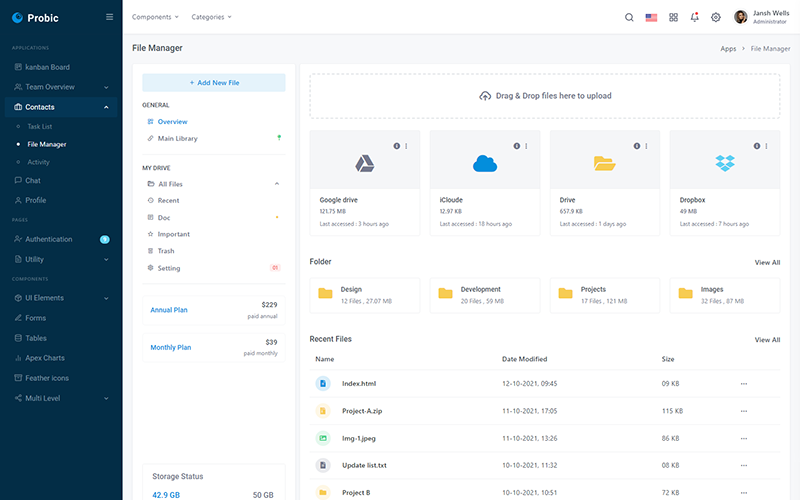Viewport: 800px width, 500px height.
Task: Open actions menu for Update list.txt row
Action: pos(744,465)
